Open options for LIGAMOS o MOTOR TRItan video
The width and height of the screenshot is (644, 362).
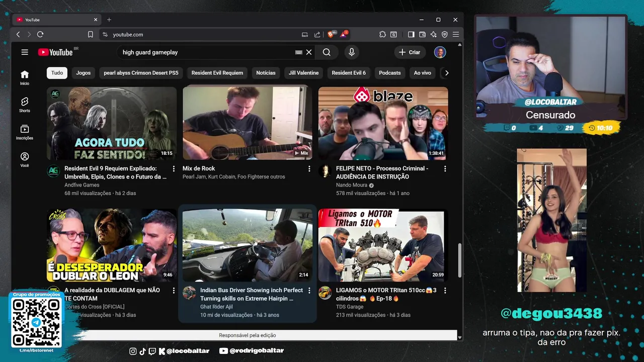(x=445, y=291)
